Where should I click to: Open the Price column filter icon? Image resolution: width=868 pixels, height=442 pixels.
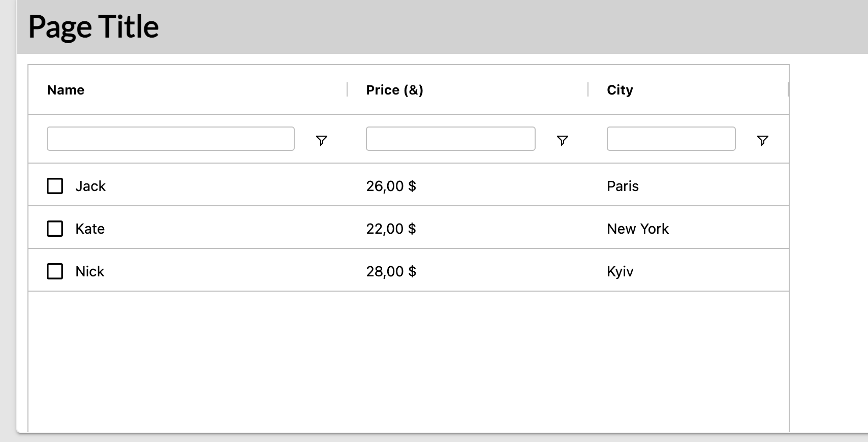[x=562, y=140]
